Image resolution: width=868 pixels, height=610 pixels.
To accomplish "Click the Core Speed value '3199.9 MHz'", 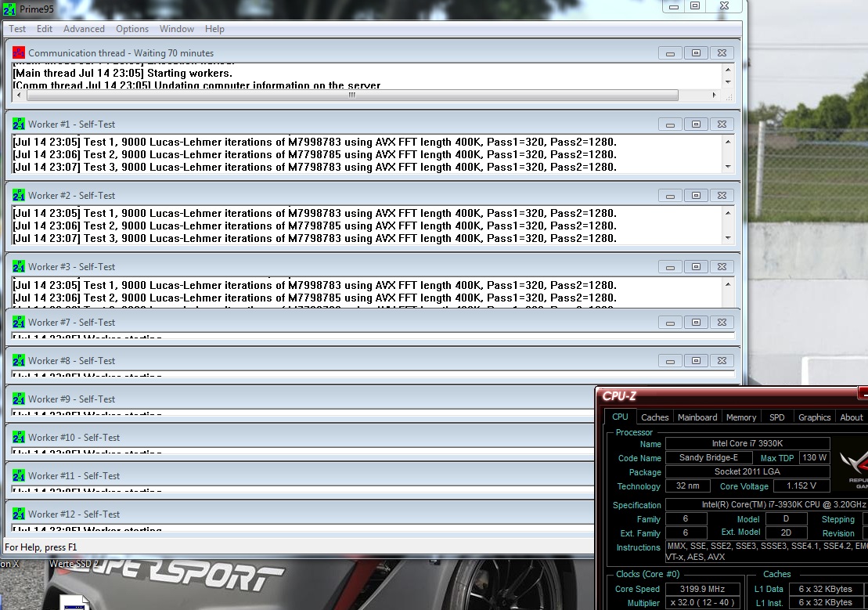I will tap(702, 589).
